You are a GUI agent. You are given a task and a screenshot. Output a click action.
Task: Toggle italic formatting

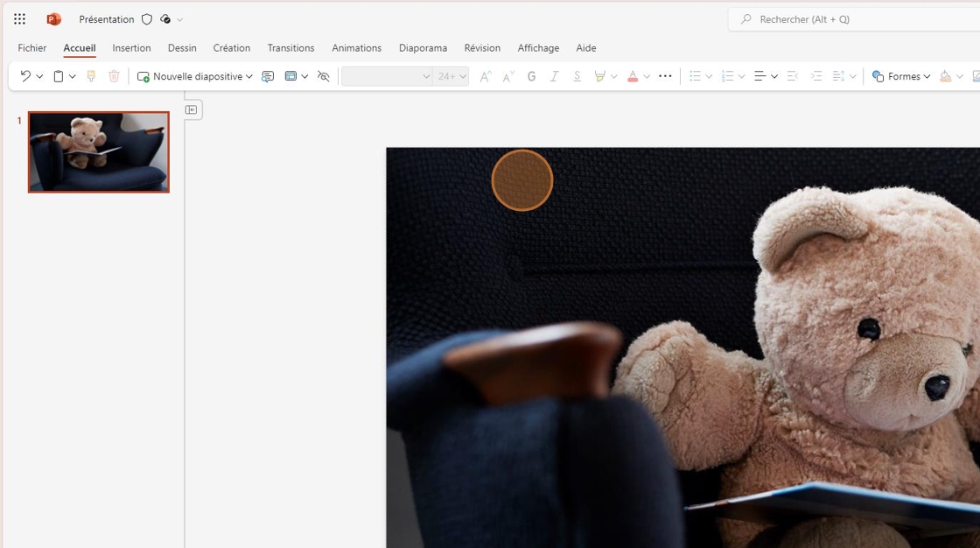pyautogui.click(x=554, y=76)
